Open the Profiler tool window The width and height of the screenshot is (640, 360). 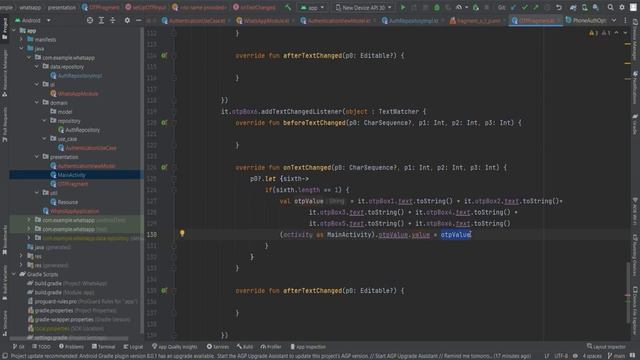point(271,347)
